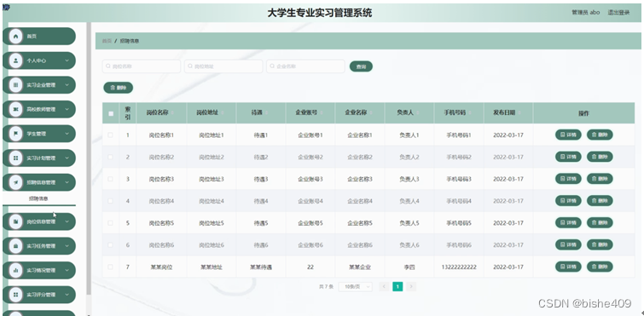The image size is (644, 316).
Task: Click 删除 for row 岗位名称2
Action: (x=600, y=157)
